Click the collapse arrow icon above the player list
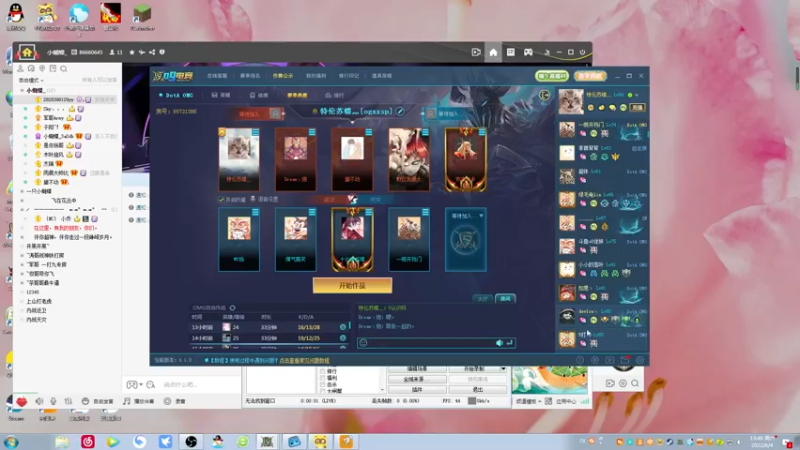The height and width of the screenshot is (450, 800). (x=544, y=95)
